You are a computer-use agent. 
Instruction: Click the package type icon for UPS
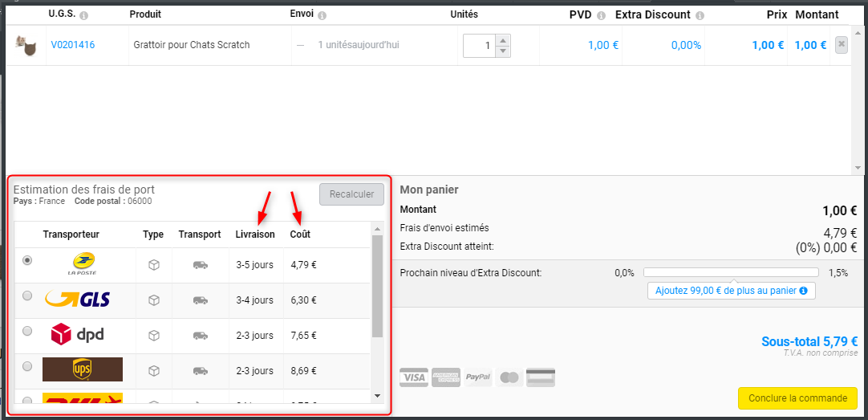pos(154,370)
